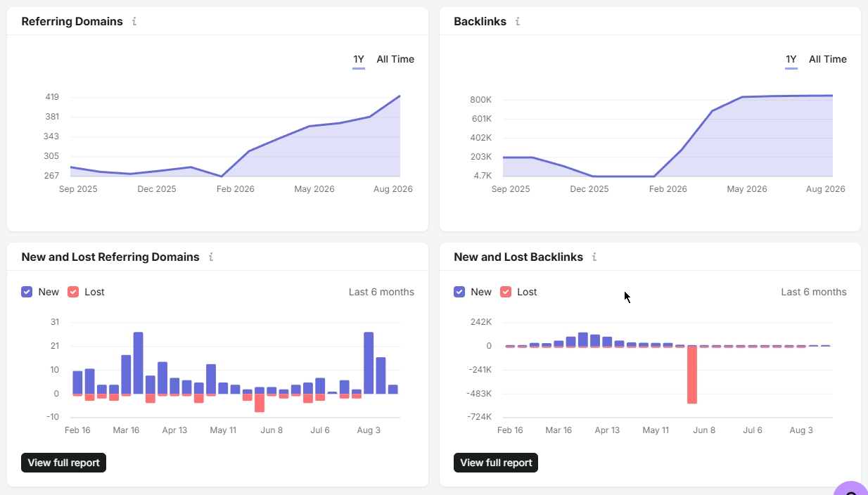The image size is (868, 495).
Task: Select the tallest blue bar near Mar 16
Action: (139, 363)
